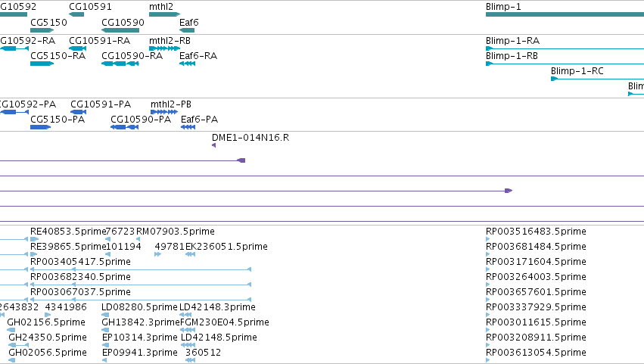644x364 pixels.
Task: Select the Blimp-1-RB transcript label
Action: [512, 56]
